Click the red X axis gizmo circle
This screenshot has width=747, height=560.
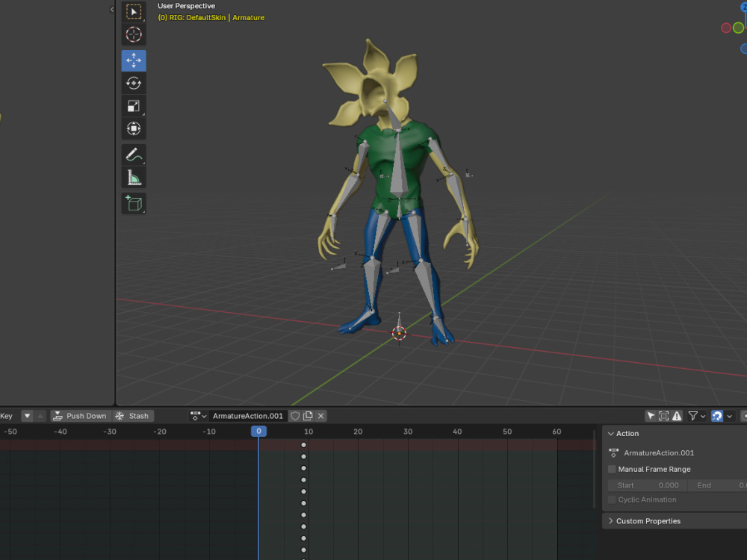[x=726, y=28]
